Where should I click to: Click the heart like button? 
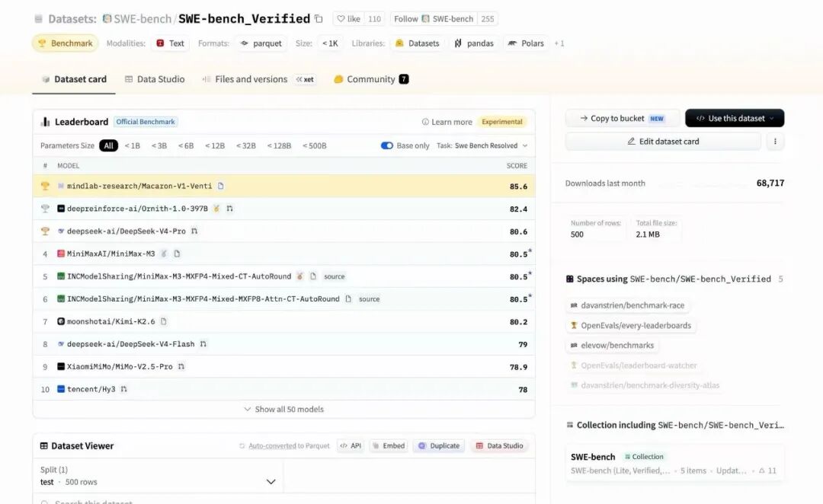tap(348, 19)
